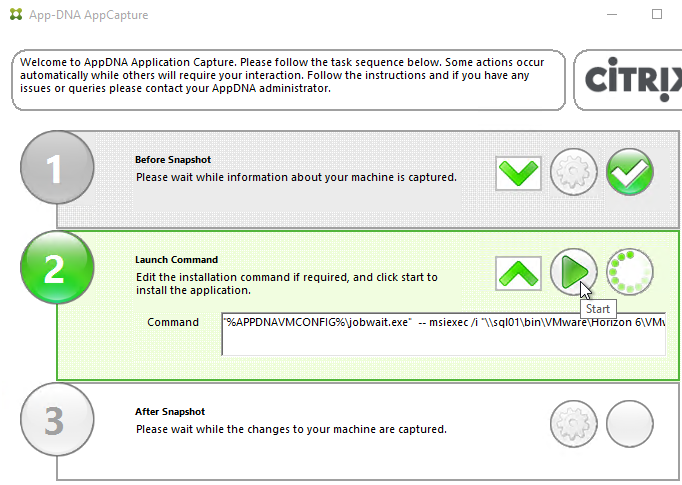
Task: Click the Before Snapshot heading
Action: (173, 160)
